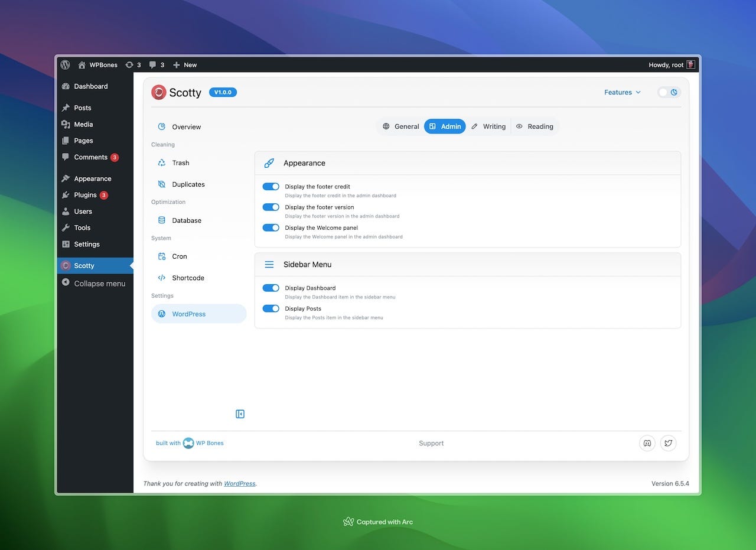
Task: Click the Tools wrench icon
Action: 66,227
